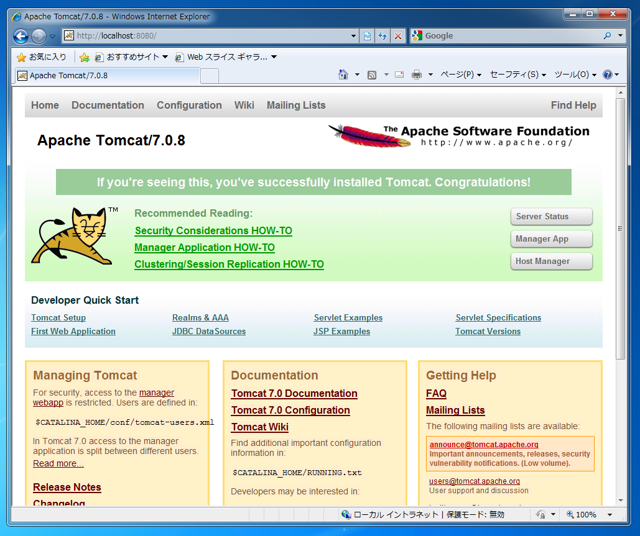Open the Home icon dropdown arrow

(357, 75)
